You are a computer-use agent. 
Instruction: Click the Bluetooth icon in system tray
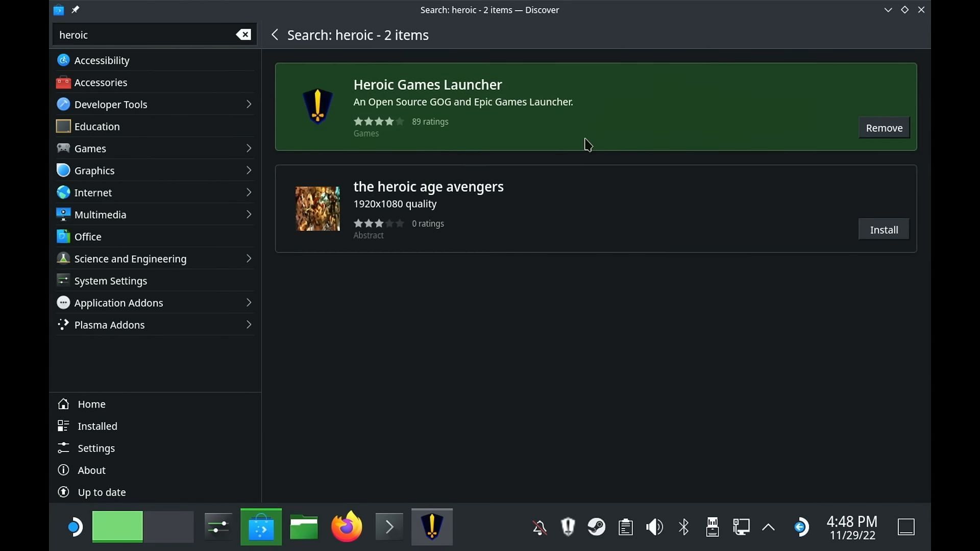684,527
